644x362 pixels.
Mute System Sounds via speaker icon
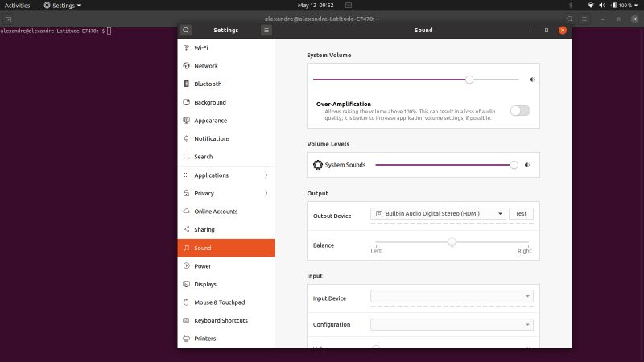[x=528, y=165]
